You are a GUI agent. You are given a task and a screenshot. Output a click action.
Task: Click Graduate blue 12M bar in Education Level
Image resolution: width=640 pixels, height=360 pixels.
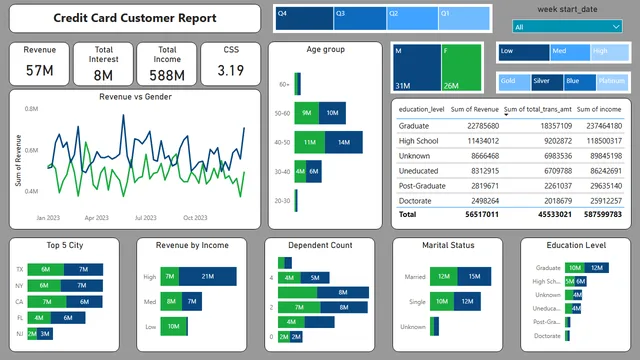coord(597,268)
